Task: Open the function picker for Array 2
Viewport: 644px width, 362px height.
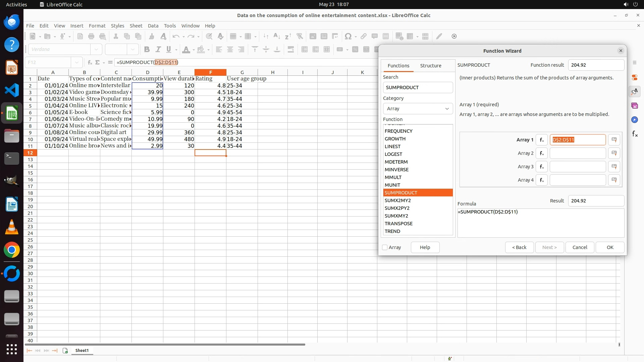Action: (541, 153)
